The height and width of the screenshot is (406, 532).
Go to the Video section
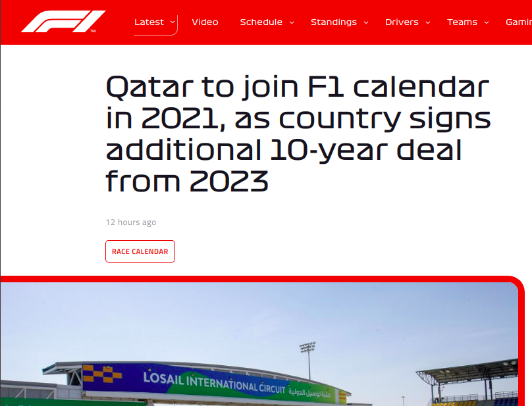coord(205,22)
